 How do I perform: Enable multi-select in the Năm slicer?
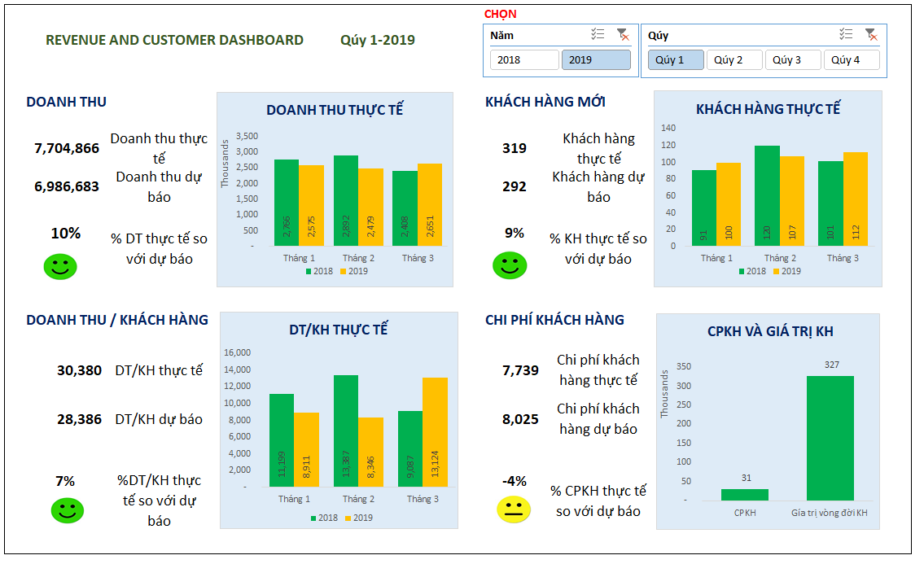(x=598, y=34)
